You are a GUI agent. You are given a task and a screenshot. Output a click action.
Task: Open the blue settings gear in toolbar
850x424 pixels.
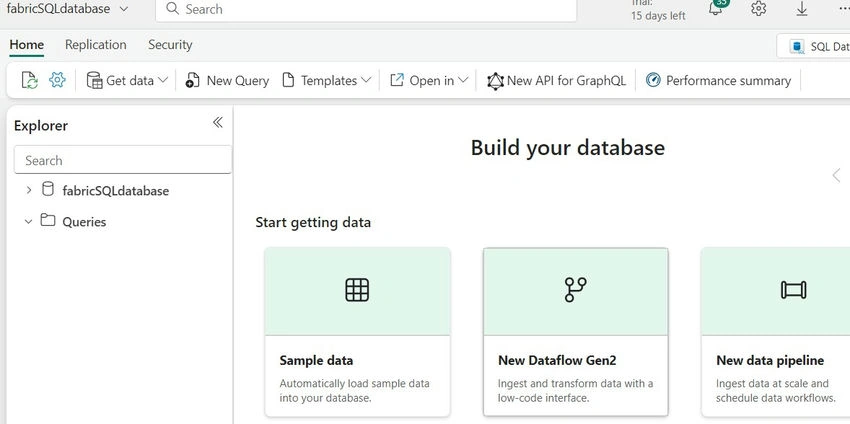coord(57,80)
